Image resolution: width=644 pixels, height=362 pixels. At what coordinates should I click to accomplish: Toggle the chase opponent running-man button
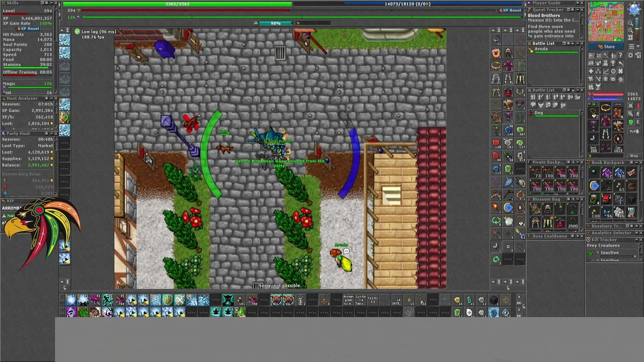pyautogui.click(x=638, y=114)
